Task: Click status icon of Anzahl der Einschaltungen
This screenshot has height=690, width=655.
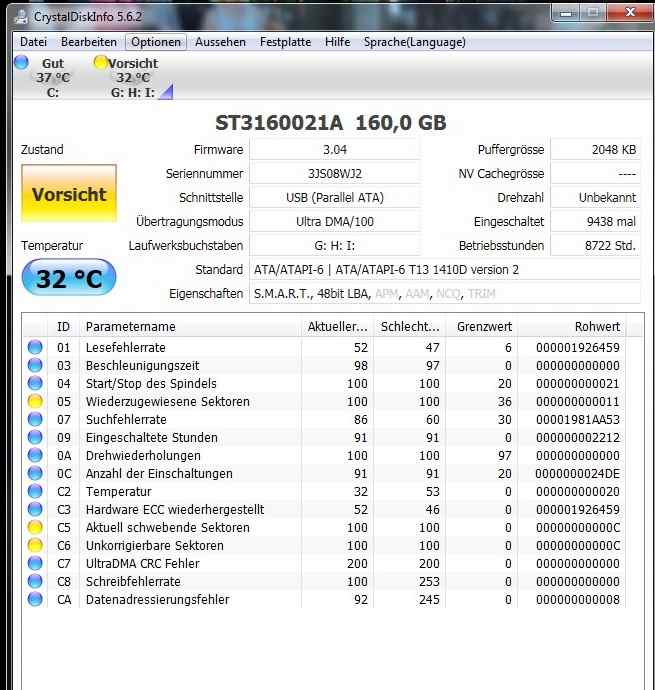Action: coord(35,473)
